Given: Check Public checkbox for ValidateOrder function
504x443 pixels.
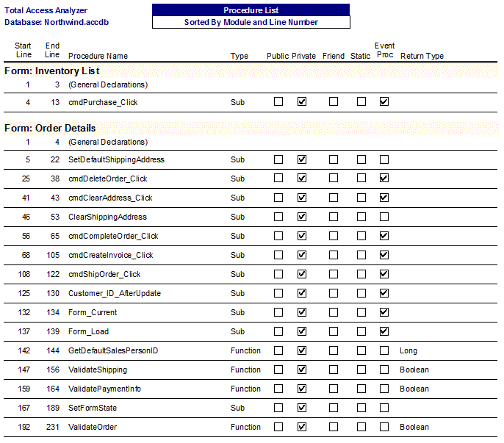Looking at the screenshot, I should coord(278,427).
